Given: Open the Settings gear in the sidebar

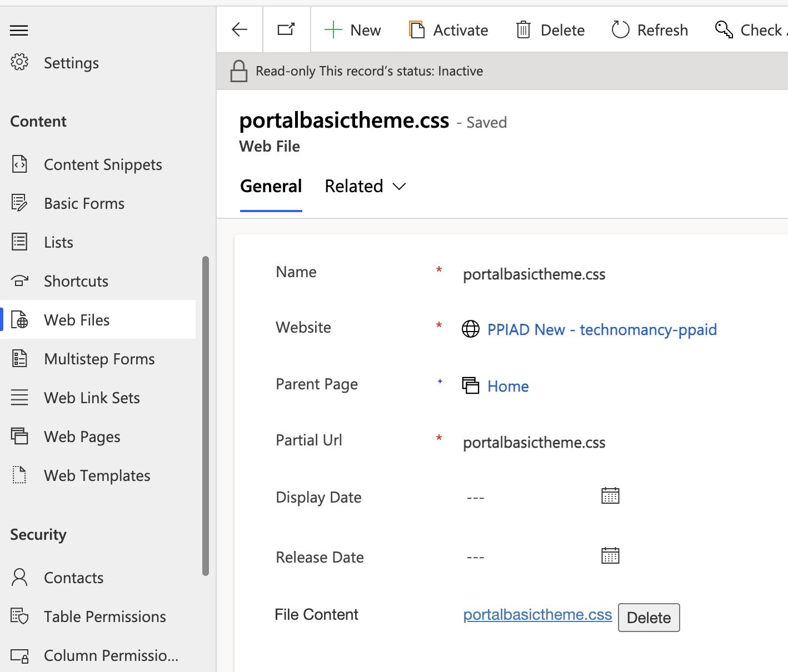Looking at the screenshot, I should [x=19, y=62].
